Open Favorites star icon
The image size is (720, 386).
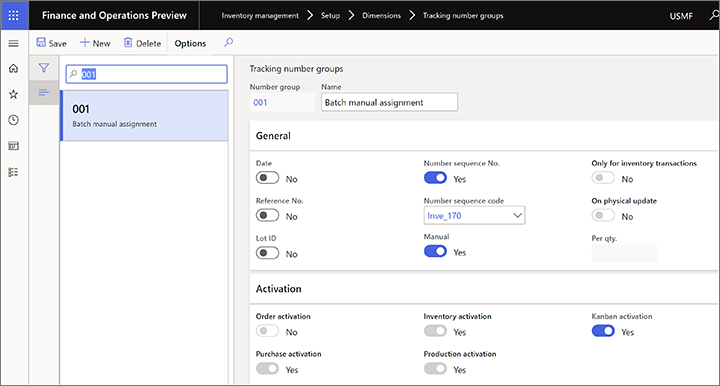point(14,94)
